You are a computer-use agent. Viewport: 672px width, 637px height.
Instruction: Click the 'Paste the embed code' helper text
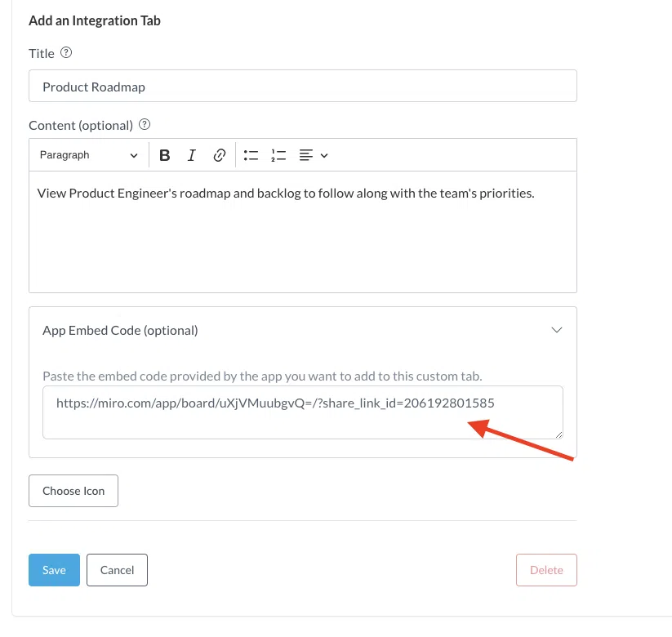(262, 376)
